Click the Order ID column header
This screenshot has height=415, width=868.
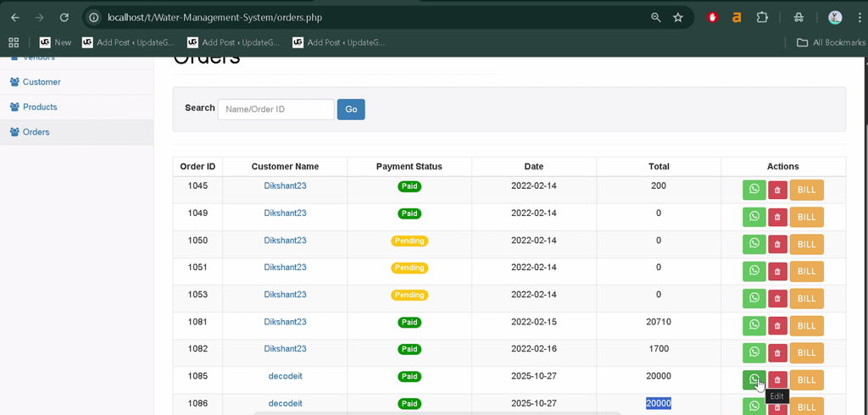[x=198, y=167]
